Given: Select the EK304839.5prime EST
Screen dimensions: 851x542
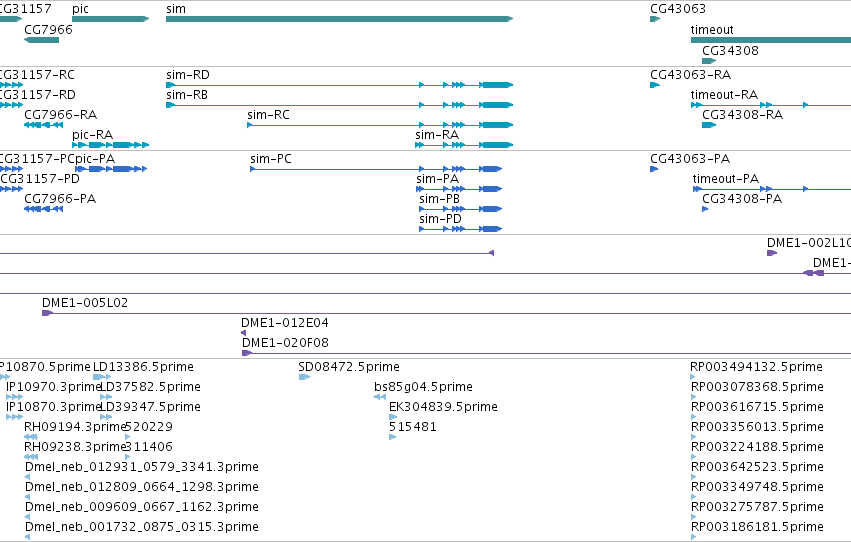Looking at the screenshot, I should coord(393,417).
